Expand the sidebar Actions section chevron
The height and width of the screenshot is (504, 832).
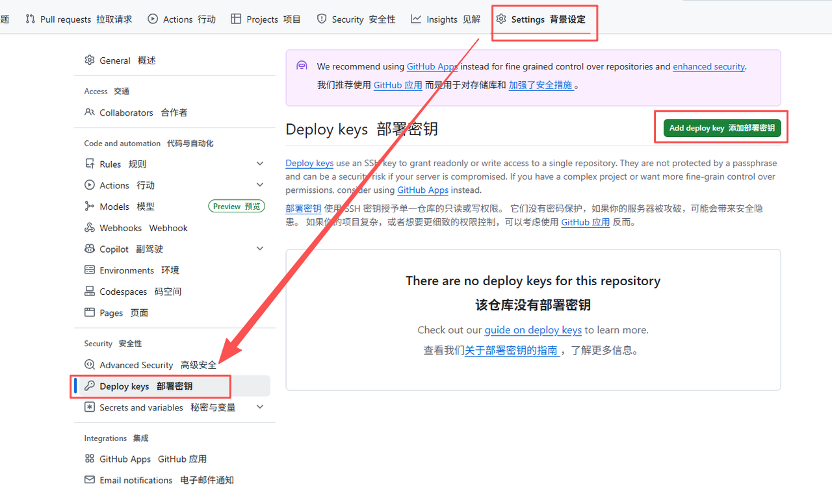click(x=260, y=185)
